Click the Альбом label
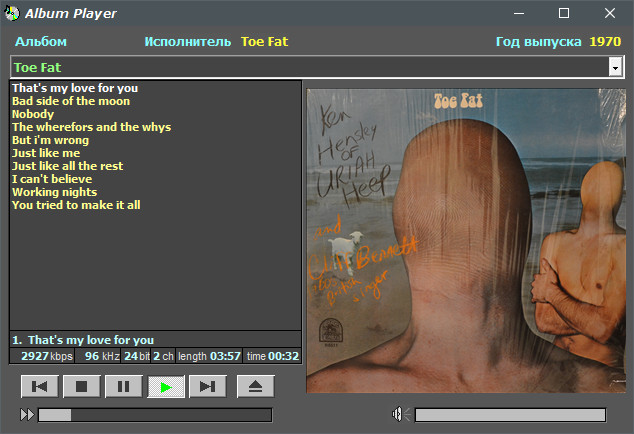Viewport: 634px width, 434px height. point(41,42)
